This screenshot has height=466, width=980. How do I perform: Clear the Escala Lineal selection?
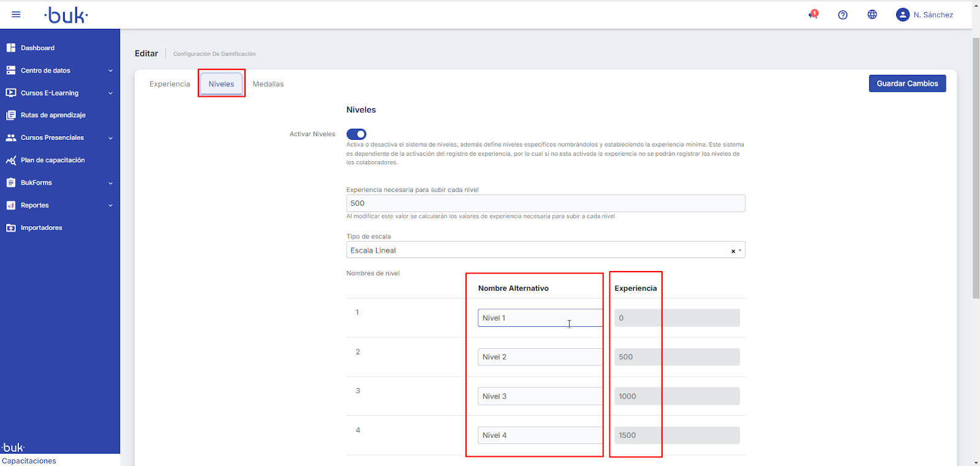pyautogui.click(x=733, y=251)
